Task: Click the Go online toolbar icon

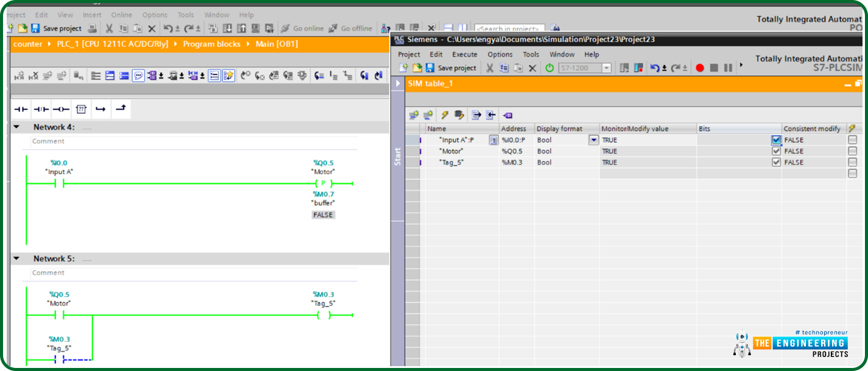Action: [286, 28]
